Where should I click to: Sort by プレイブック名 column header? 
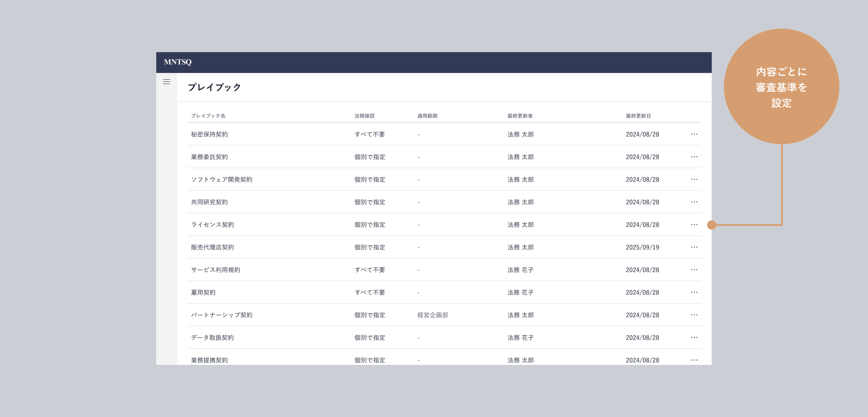coord(208,116)
